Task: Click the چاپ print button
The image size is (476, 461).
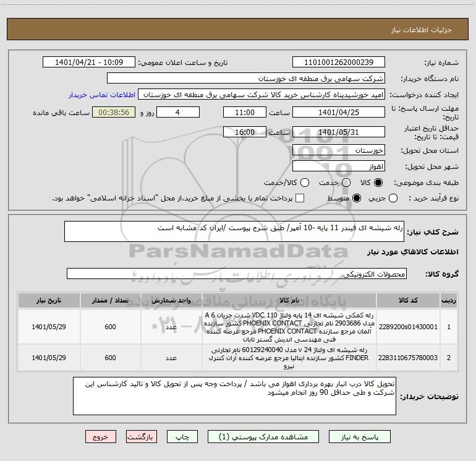Action: tap(182, 437)
